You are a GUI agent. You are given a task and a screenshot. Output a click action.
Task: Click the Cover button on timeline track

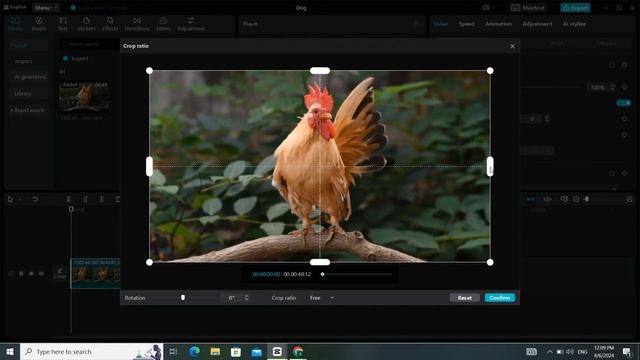coord(60,273)
